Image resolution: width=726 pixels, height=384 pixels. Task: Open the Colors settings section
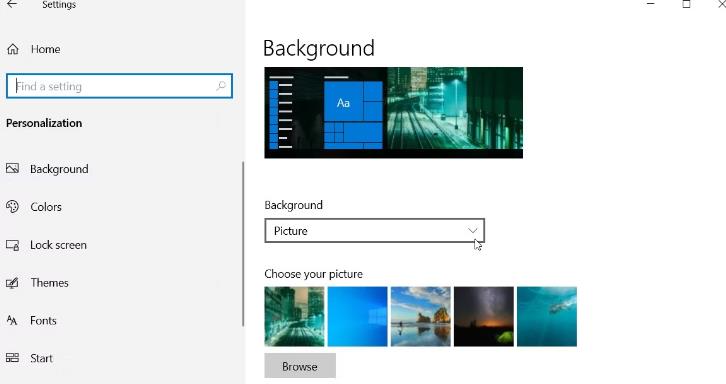click(x=46, y=207)
